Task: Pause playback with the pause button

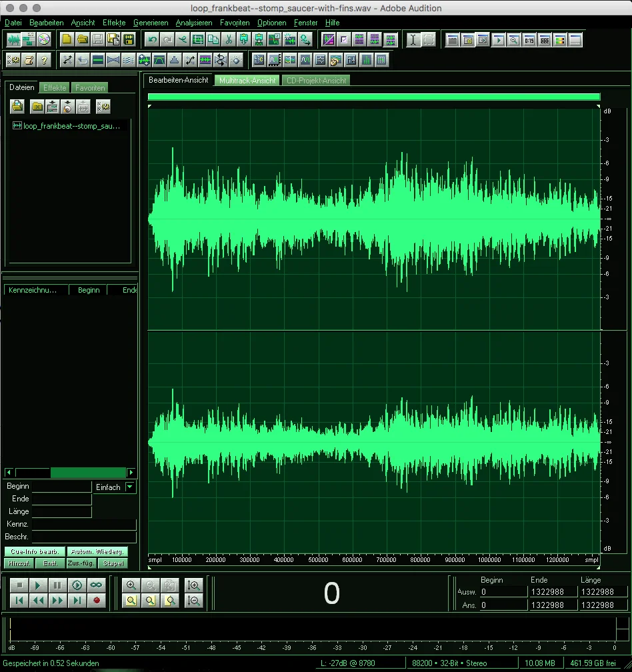Action: [57, 585]
